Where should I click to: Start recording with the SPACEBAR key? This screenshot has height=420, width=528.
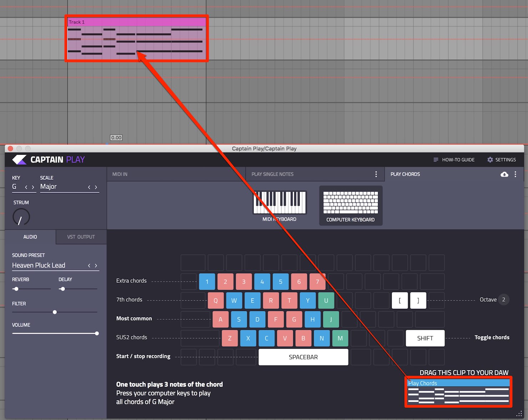(303, 357)
